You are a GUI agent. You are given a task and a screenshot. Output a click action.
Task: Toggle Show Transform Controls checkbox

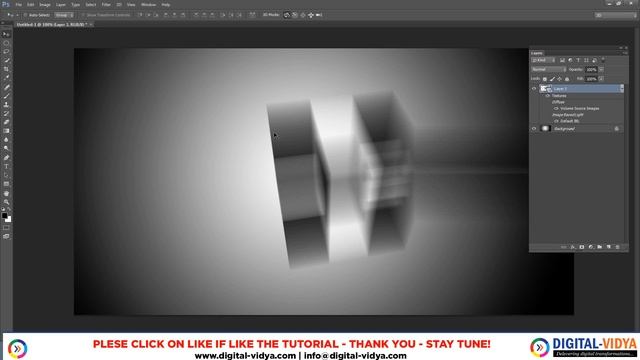(83, 15)
